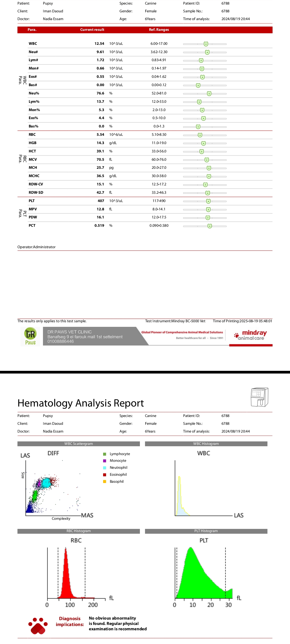
Task: Click the Neu% row range marker icon
Action: [209, 94]
